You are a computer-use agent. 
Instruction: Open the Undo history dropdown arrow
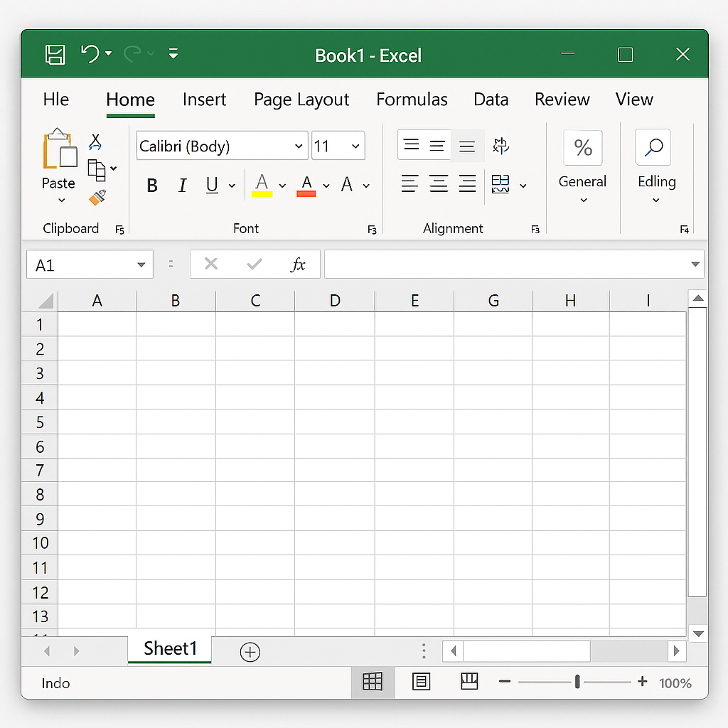click(x=109, y=54)
